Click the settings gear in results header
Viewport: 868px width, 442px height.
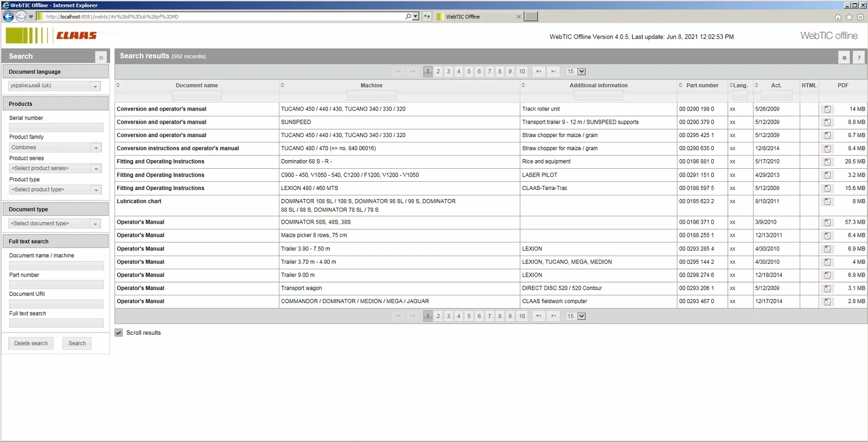[x=844, y=57]
